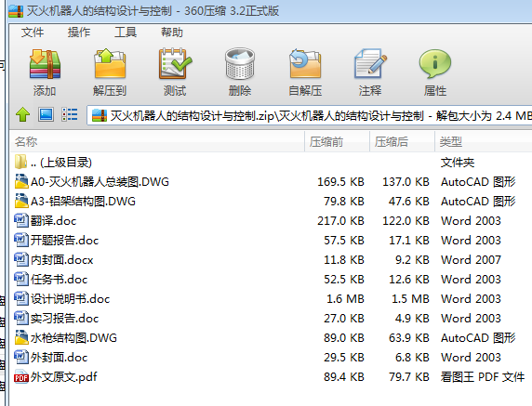Click the 360压缩 app icon in title bar
Viewport: 532px width, 406px height.
click(16, 11)
